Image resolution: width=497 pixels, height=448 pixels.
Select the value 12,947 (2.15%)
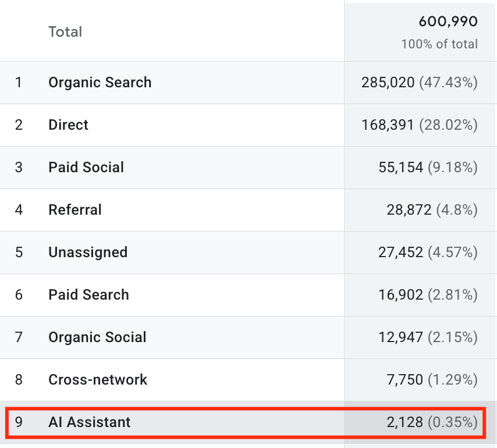428,337
